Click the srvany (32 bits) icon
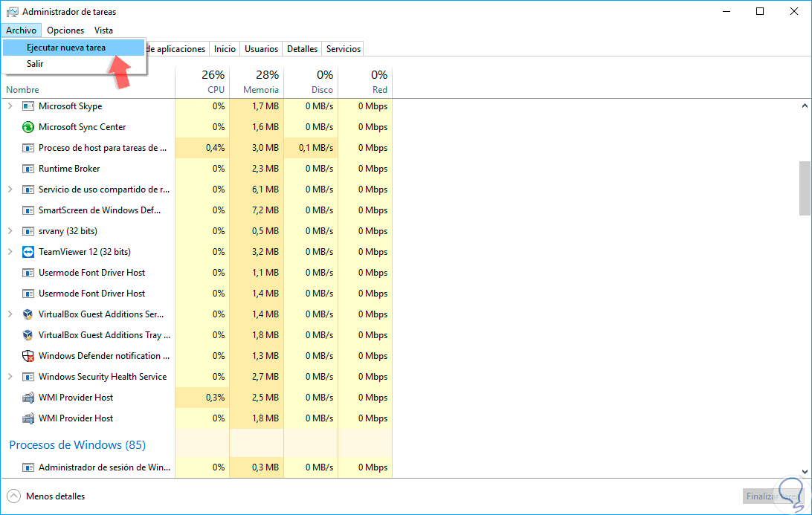 pyautogui.click(x=28, y=231)
